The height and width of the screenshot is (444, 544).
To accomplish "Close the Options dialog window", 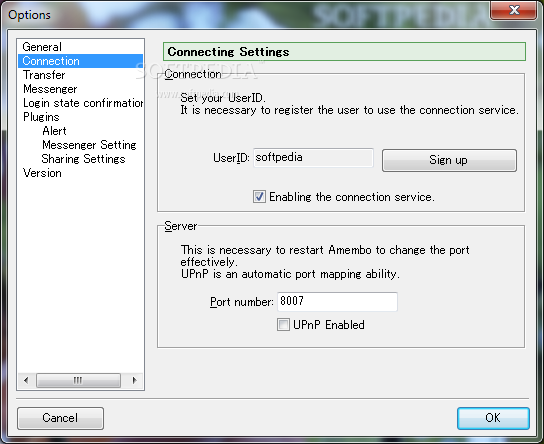I will tap(514, 10).
